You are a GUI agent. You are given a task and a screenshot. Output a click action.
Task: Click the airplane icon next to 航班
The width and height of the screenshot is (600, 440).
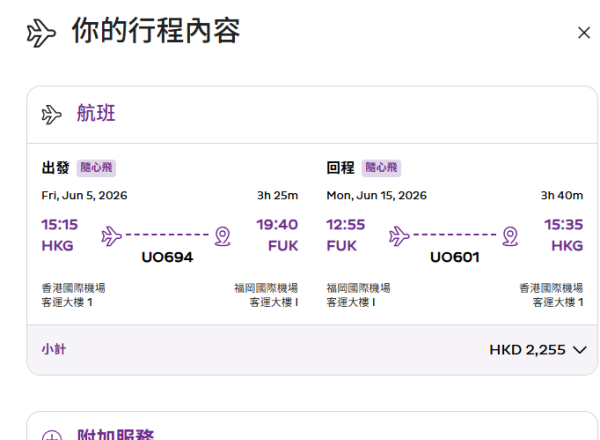point(51,114)
